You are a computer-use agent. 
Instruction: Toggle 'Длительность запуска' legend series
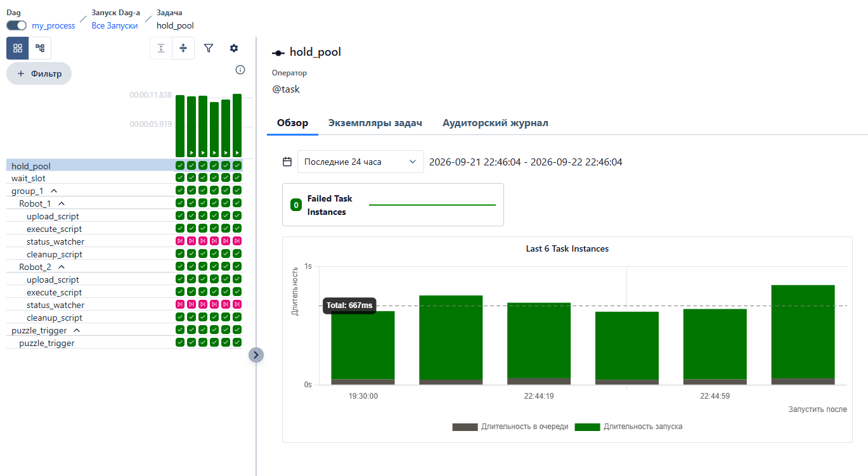[x=628, y=427]
